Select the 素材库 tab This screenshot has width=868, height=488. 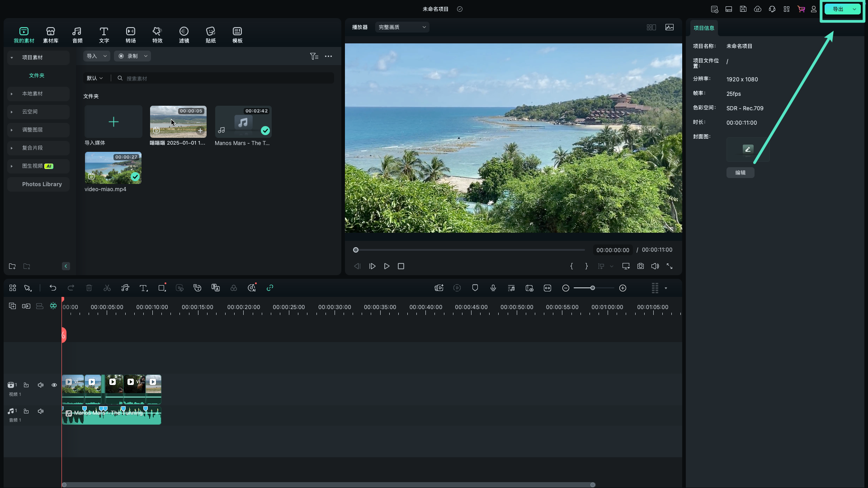pyautogui.click(x=51, y=34)
